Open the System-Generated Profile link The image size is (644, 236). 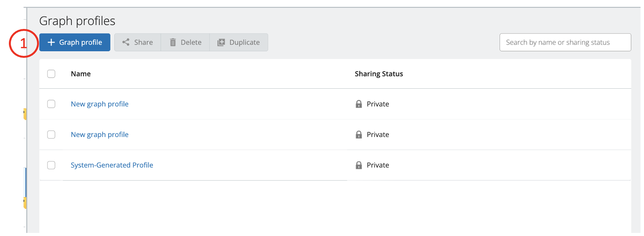(112, 165)
